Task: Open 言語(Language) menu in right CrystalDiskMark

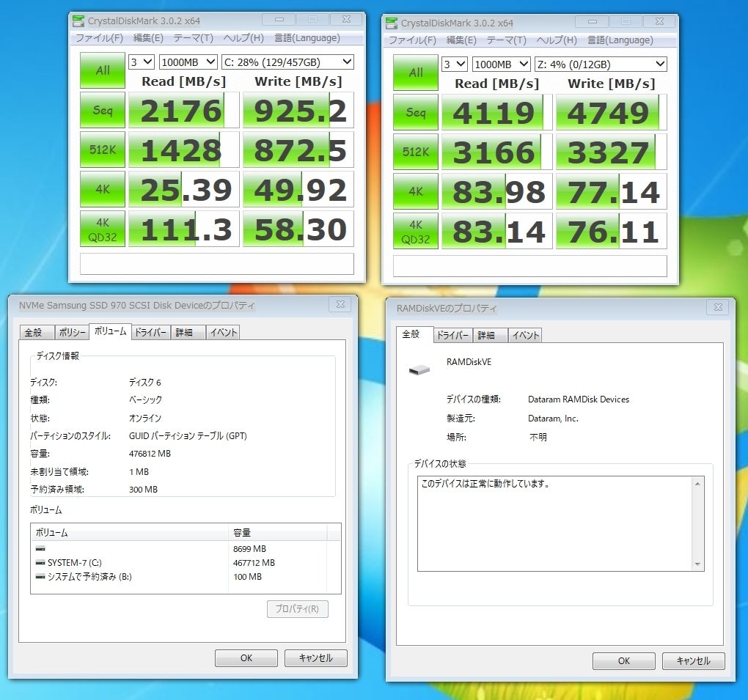Action: click(x=620, y=40)
